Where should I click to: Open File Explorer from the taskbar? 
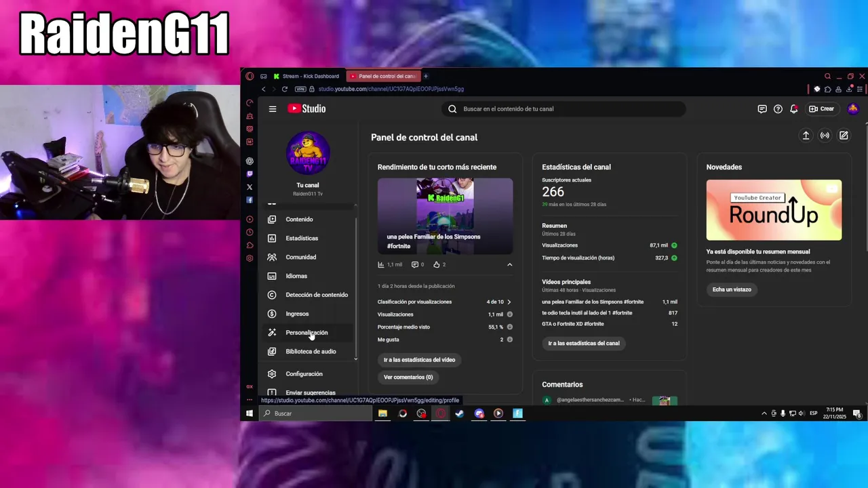382,413
